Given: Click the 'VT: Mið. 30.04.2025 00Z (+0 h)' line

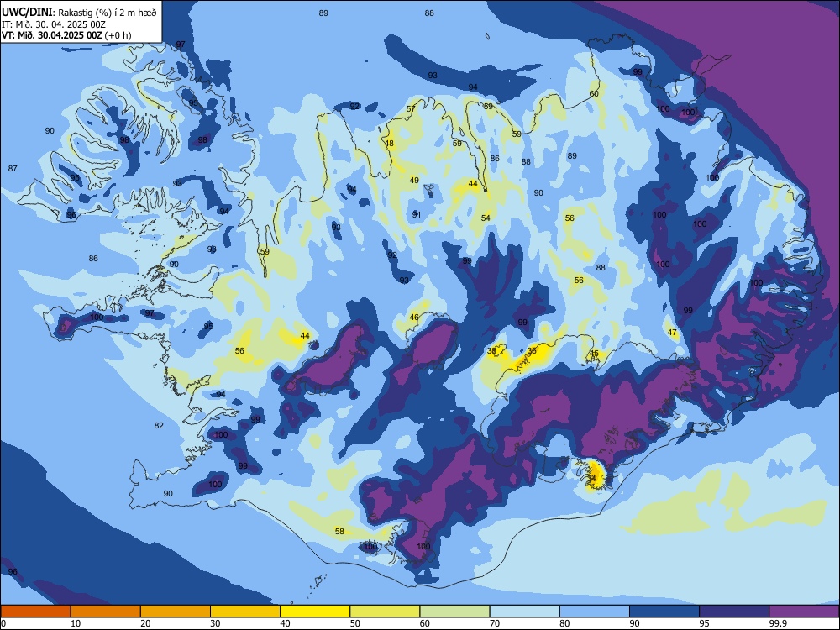Looking at the screenshot, I should coord(66,35).
